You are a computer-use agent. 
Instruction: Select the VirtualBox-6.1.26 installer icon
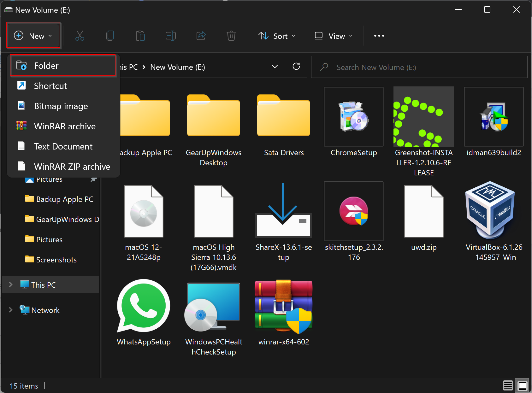click(490, 210)
